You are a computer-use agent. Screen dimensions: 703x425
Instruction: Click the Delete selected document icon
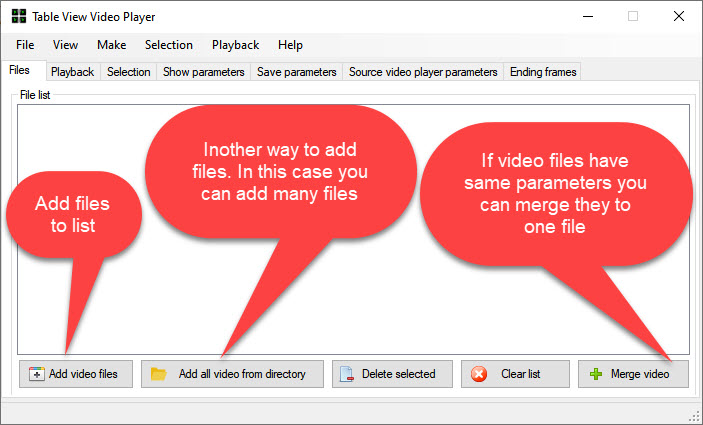tap(347, 374)
